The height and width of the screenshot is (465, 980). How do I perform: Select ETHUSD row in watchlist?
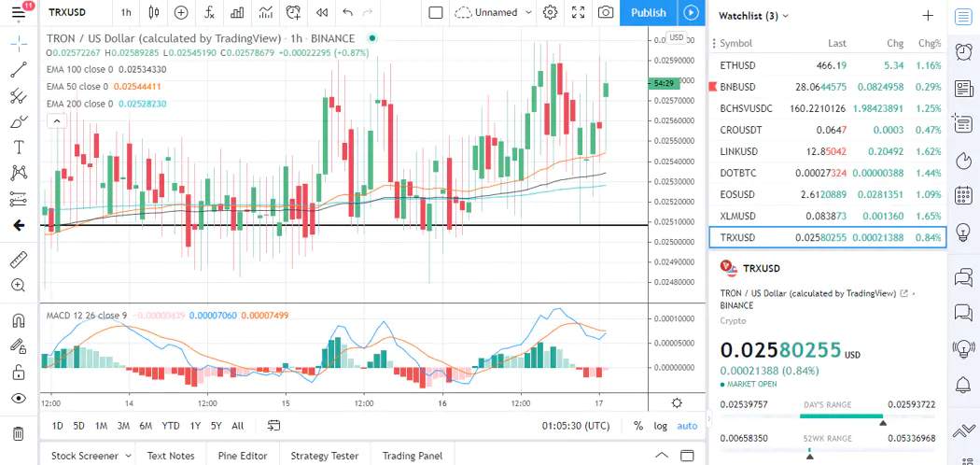828,65
